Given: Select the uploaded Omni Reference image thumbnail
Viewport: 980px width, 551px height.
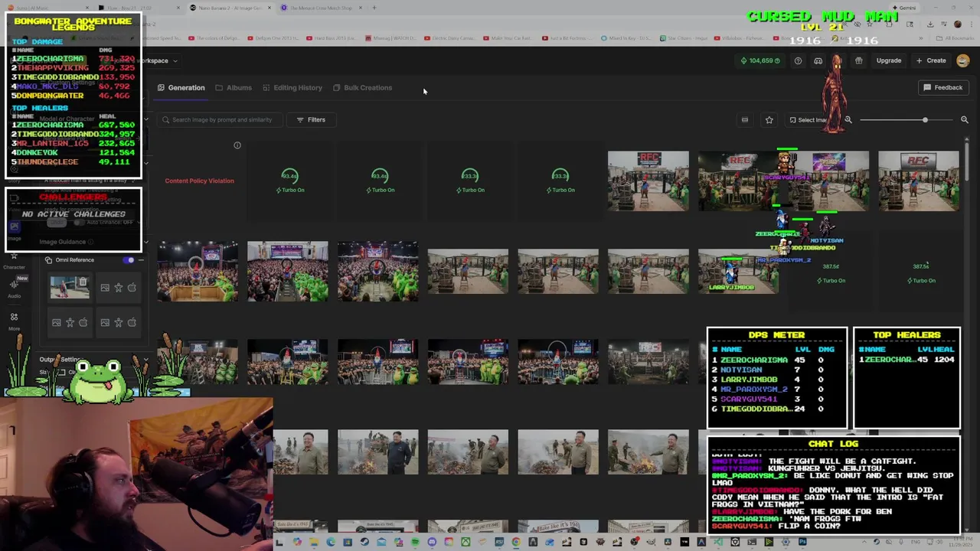Looking at the screenshot, I should coord(69,287).
